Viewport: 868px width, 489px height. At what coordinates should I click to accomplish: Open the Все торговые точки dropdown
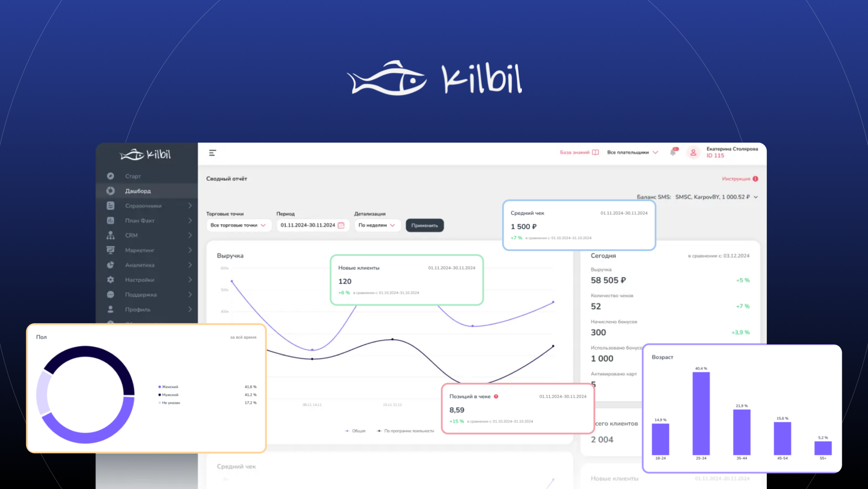click(x=238, y=225)
